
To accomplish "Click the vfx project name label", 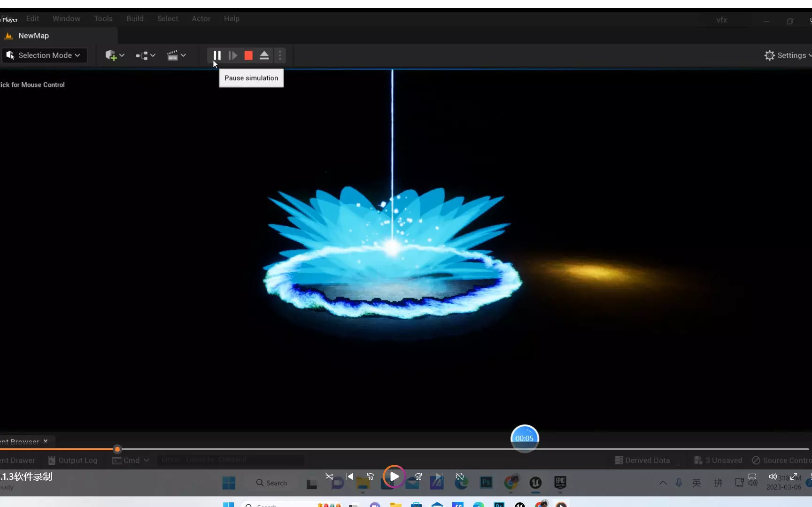I will (722, 20).
